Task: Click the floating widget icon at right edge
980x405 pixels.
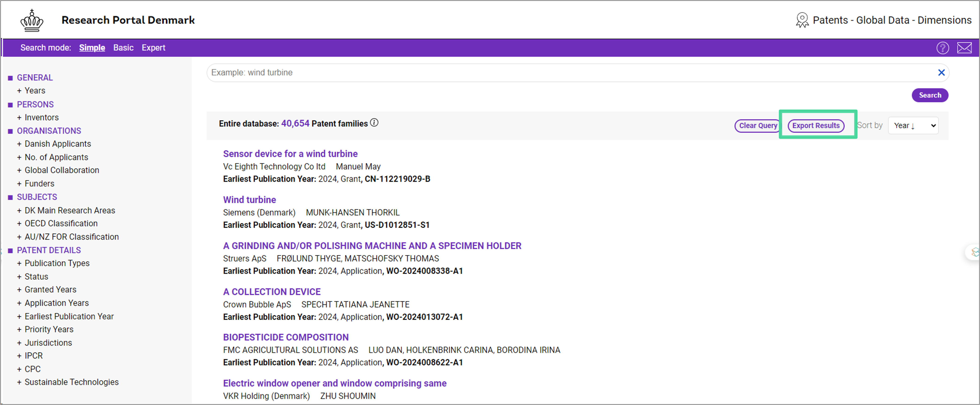Action: pos(975,252)
